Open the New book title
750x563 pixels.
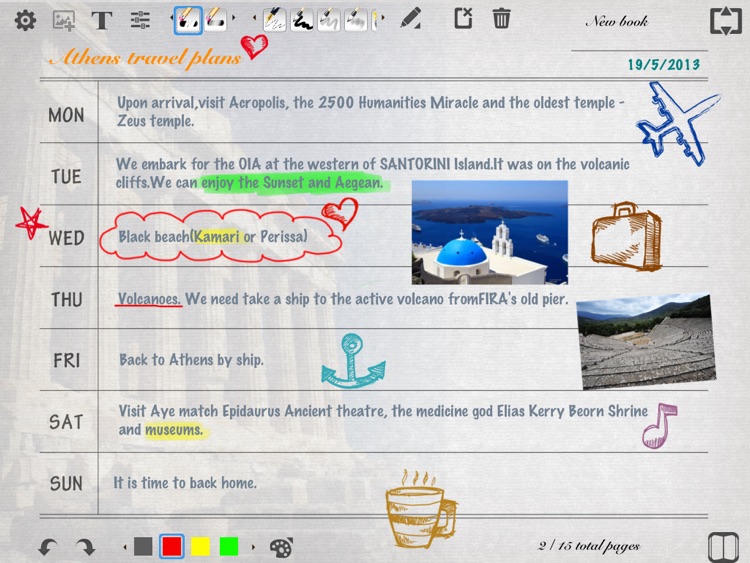click(617, 21)
